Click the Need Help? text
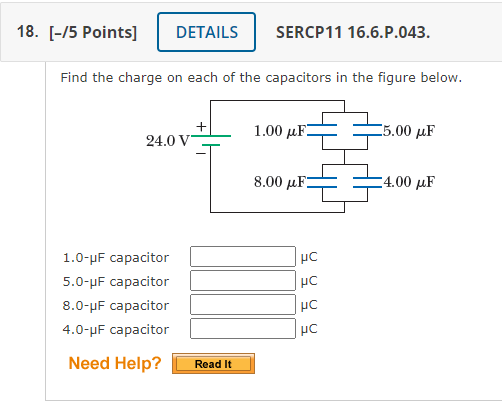 coord(115,363)
